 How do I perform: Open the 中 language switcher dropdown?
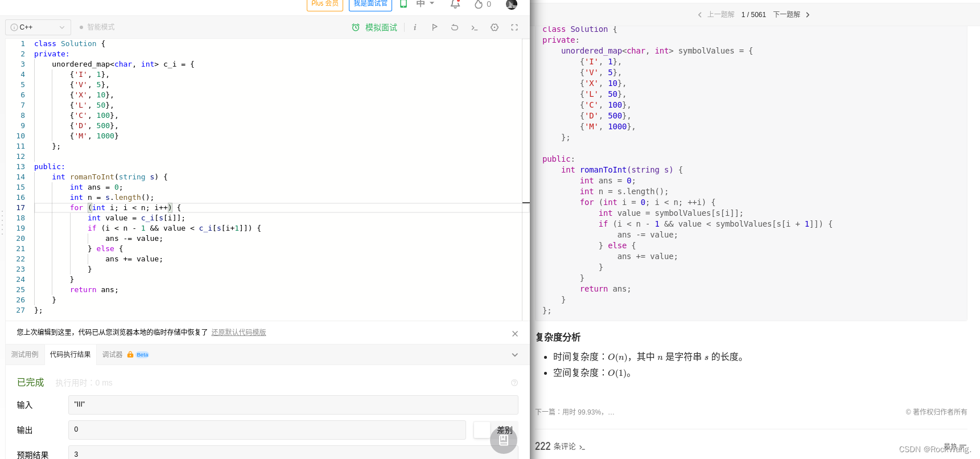[425, 4]
